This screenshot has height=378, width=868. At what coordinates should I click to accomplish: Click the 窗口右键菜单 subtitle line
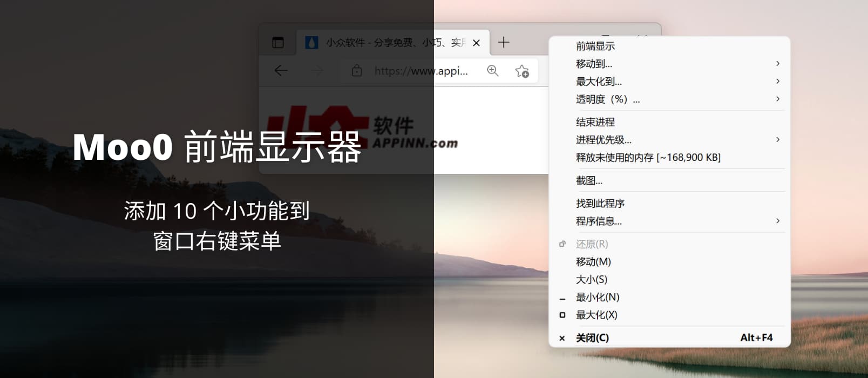tap(217, 241)
